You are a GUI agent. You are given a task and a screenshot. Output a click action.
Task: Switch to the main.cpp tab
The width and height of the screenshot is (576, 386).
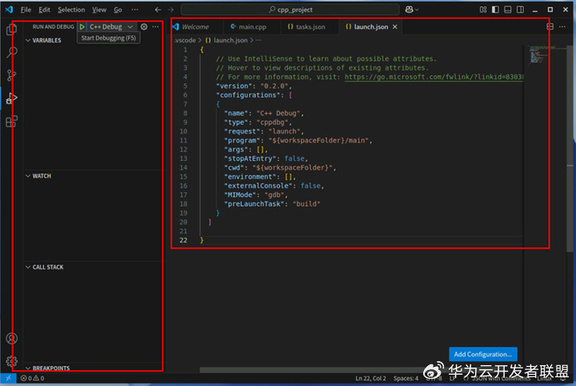point(252,27)
